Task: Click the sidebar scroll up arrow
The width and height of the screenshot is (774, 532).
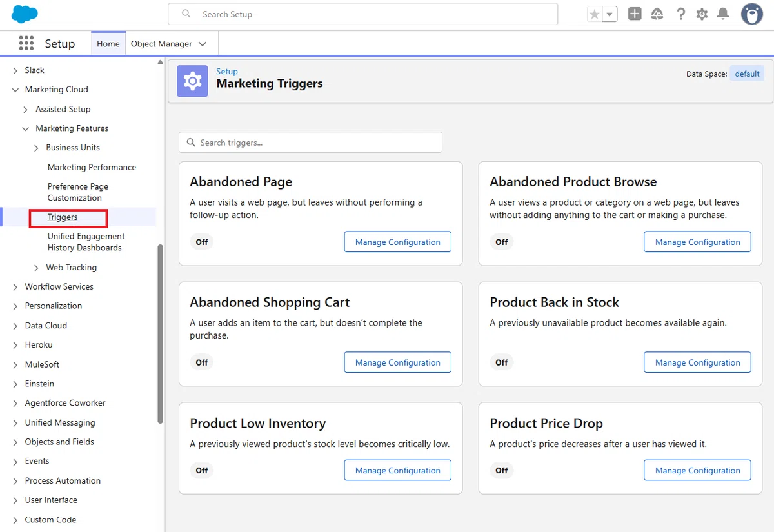Action: pyautogui.click(x=161, y=63)
